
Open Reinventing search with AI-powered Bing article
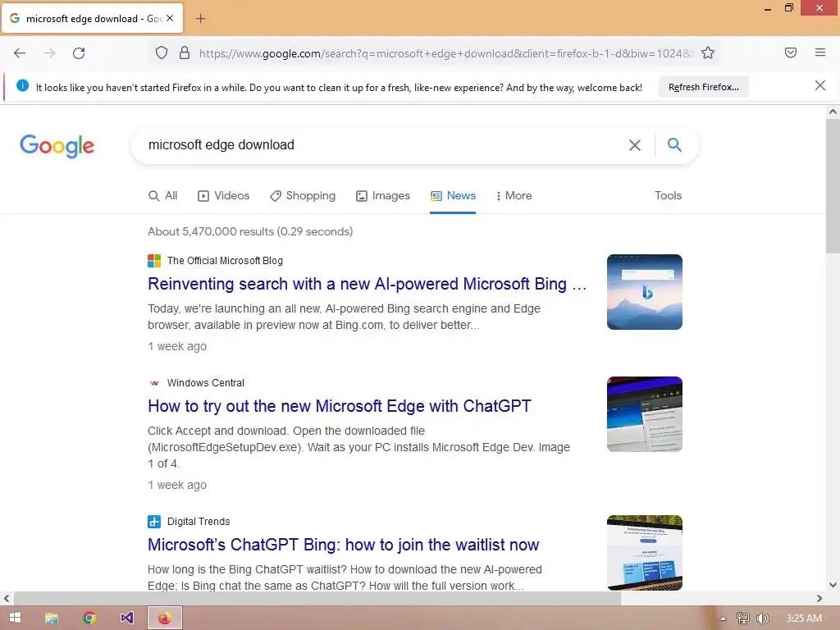(367, 284)
